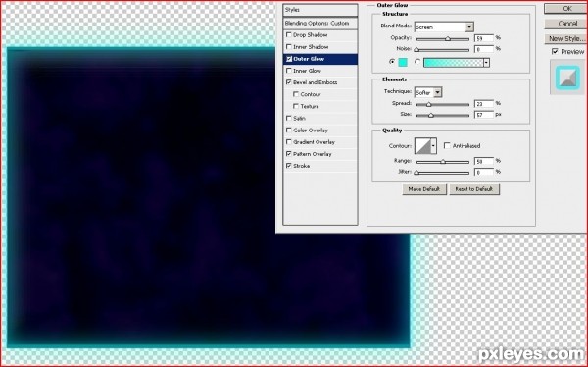Adjust the Size slider
The height and width of the screenshot is (367, 588).
(x=431, y=116)
